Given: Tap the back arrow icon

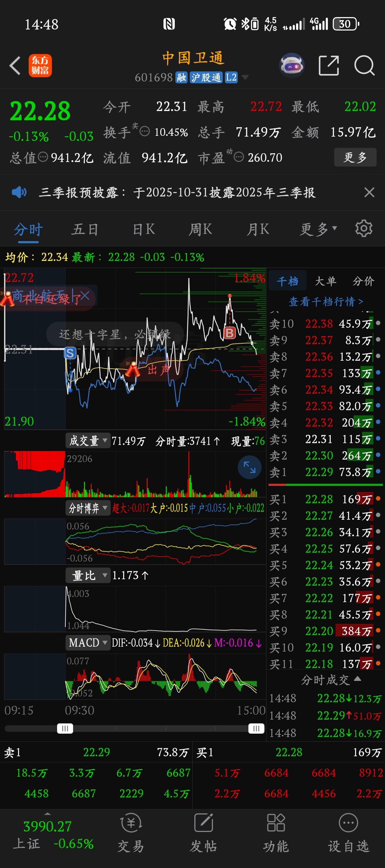Looking at the screenshot, I should [15, 65].
